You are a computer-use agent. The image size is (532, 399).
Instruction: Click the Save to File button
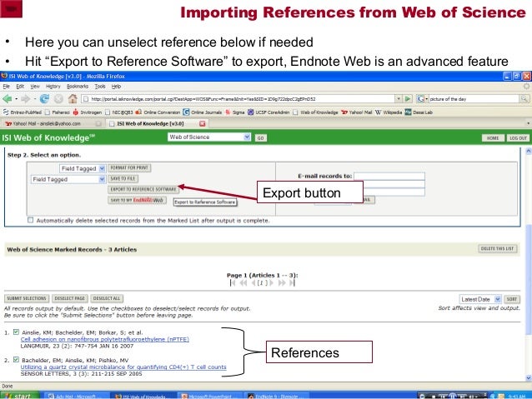coord(123,178)
